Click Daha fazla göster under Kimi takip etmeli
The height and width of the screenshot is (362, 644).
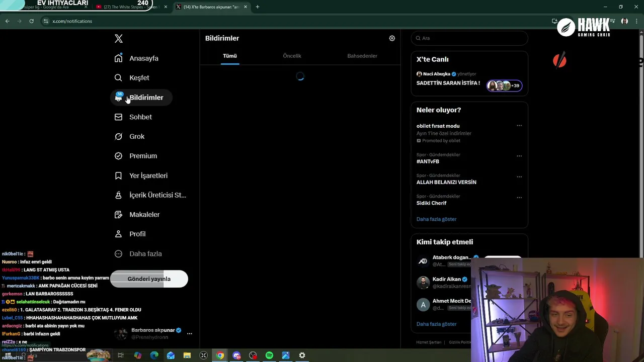tap(436, 324)
